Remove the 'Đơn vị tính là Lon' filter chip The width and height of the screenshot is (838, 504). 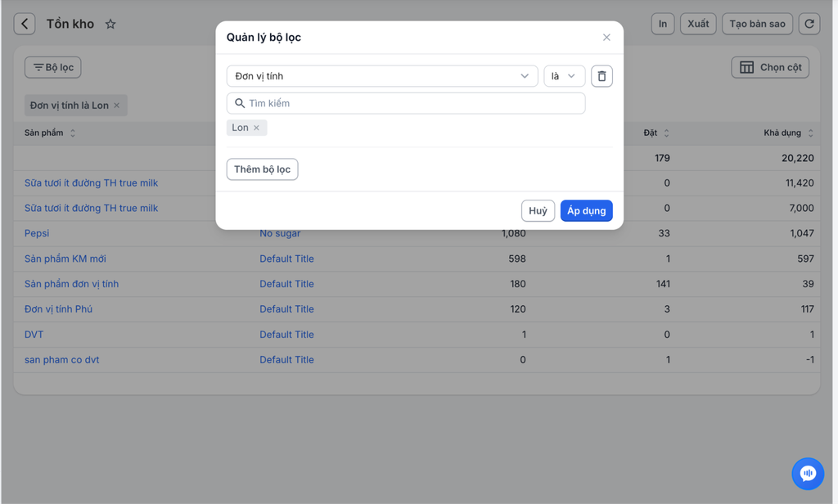[117, 106]
